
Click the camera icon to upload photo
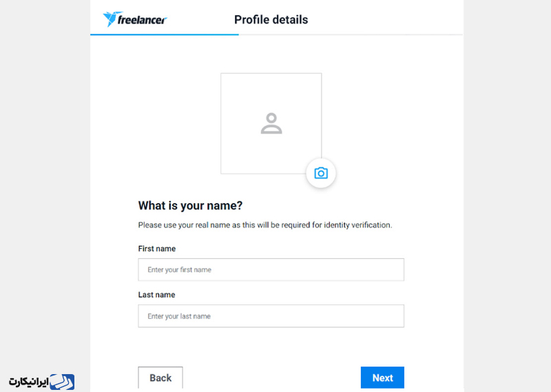pos(321,173)
